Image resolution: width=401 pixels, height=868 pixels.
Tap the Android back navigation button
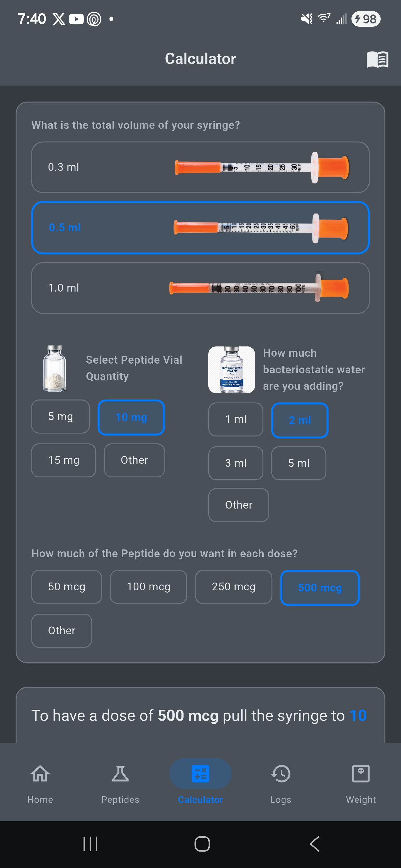click(314, 844)
